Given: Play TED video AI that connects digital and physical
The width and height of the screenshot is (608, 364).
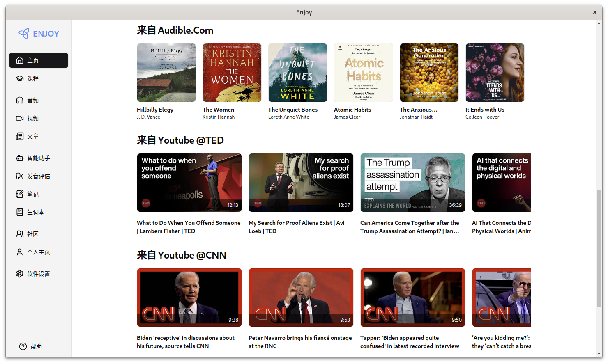Looking at the screenshot, I should coord(502,183).
